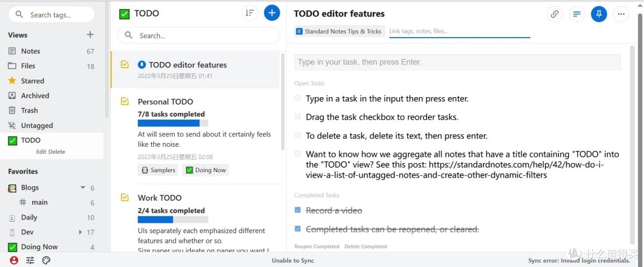Open the three-dot note options menu
Image resolution: width=644 pixels, height=267 pixels.
click(x=621, y=14)
